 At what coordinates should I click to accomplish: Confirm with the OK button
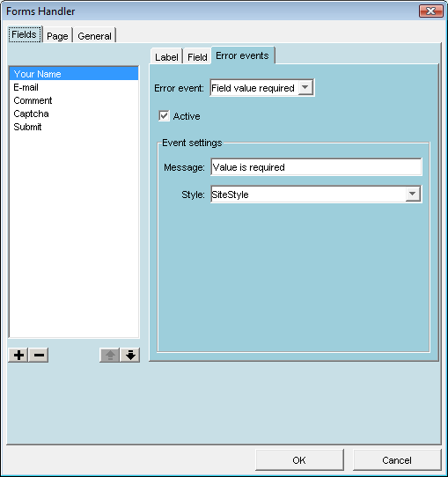[x=299, y=460]
